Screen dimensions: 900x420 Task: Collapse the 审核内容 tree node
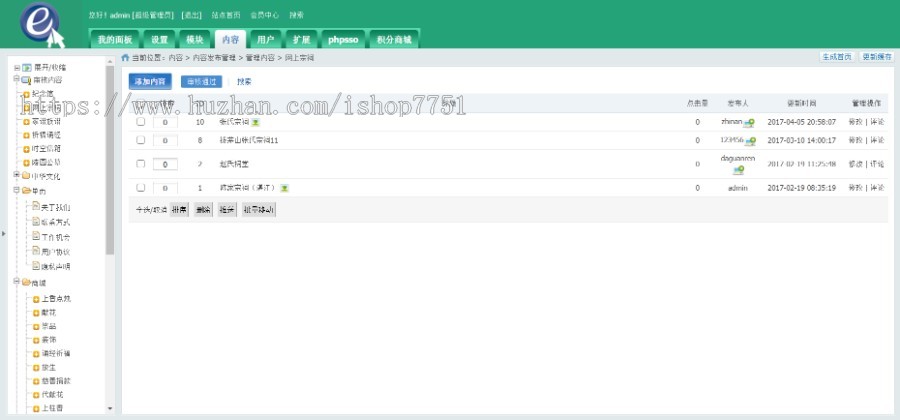(17, 79)
